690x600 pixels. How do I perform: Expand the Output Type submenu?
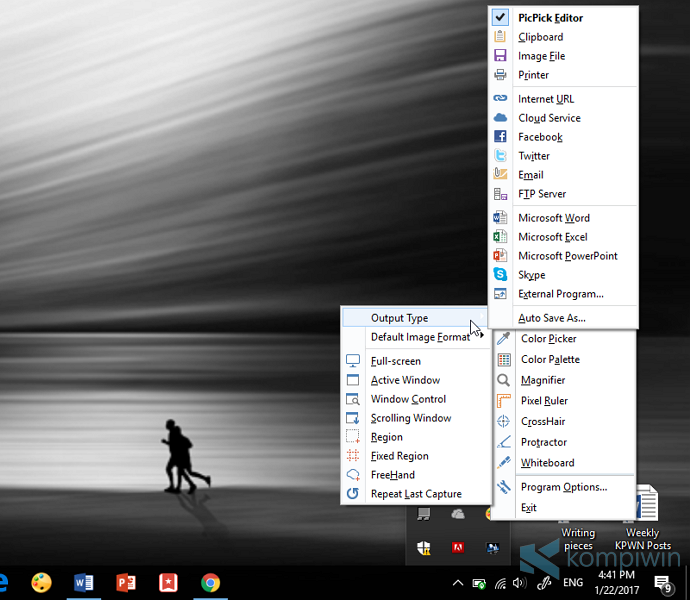(x=415, y=318)
